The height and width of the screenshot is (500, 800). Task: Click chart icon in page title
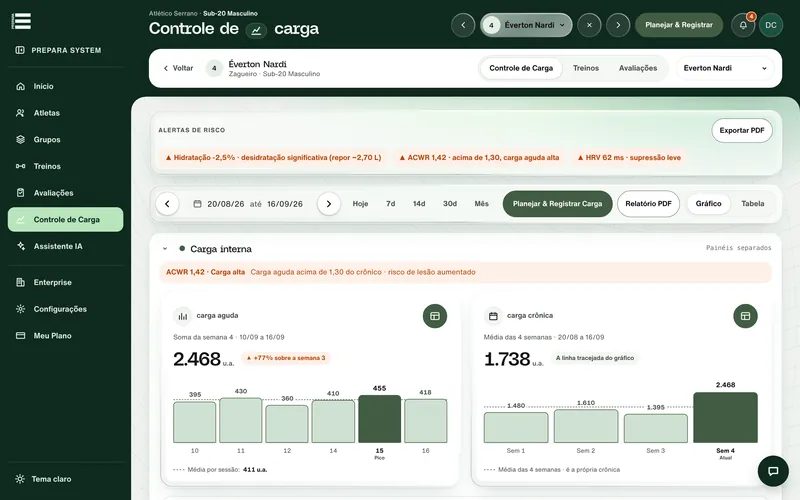coord(256,31)
